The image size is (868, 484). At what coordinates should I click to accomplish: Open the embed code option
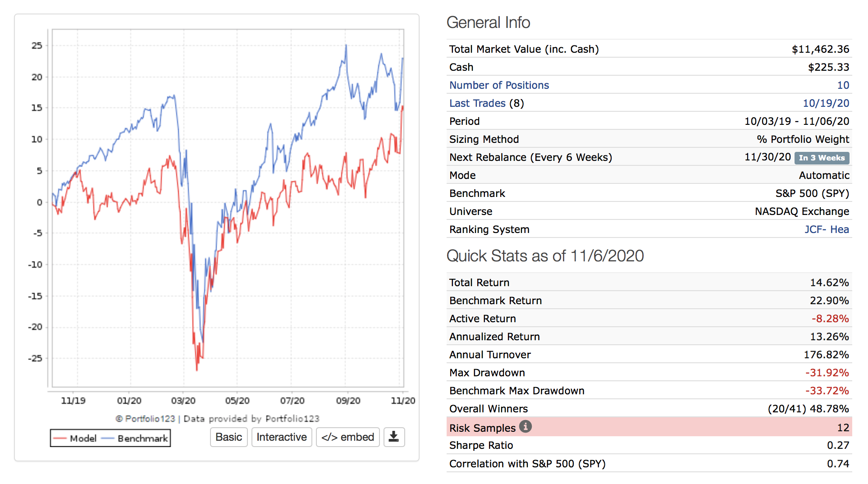[x=347, y=437]
